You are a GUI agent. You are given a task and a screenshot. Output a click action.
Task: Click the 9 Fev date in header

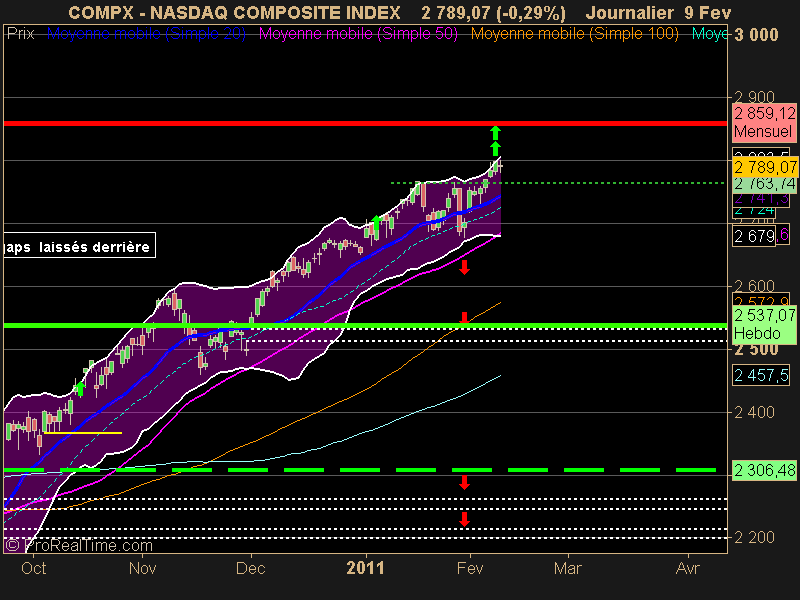tap(708, 13)
